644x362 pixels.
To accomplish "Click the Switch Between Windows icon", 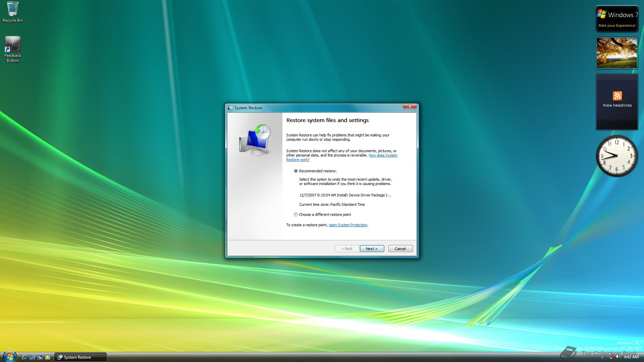I will (40, 357).
